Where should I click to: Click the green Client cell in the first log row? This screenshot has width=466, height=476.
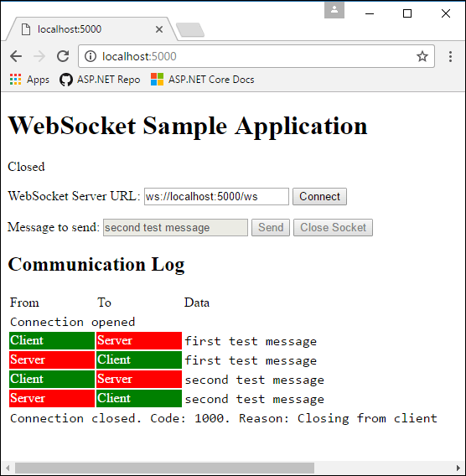coord(52,340)
